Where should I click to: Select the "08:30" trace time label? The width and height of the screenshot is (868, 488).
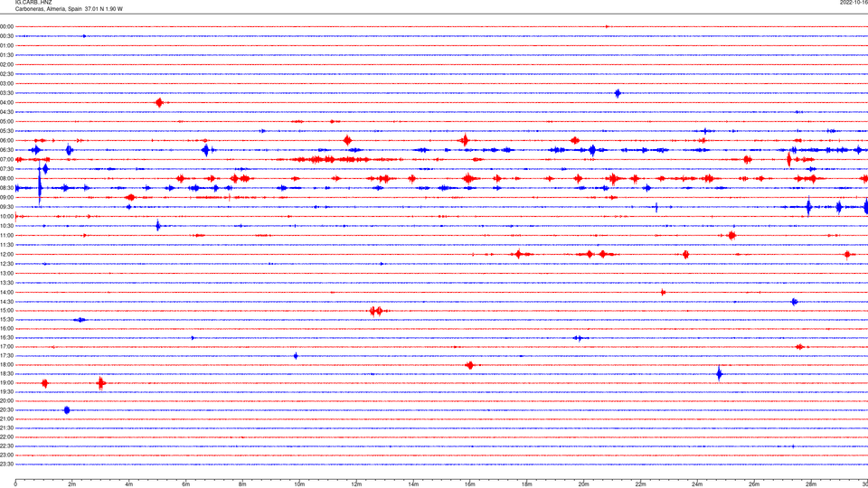point(6,188)
